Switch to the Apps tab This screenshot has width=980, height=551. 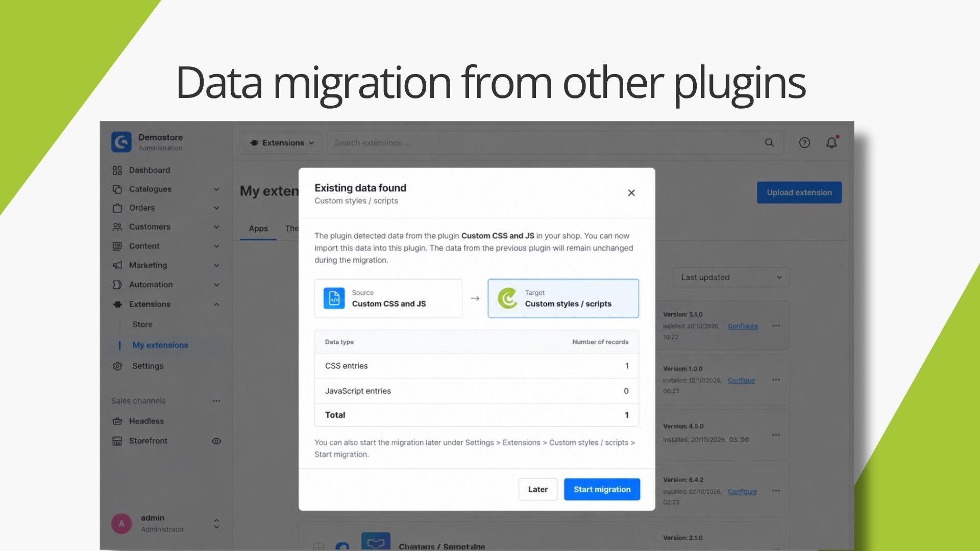[258, 229]
